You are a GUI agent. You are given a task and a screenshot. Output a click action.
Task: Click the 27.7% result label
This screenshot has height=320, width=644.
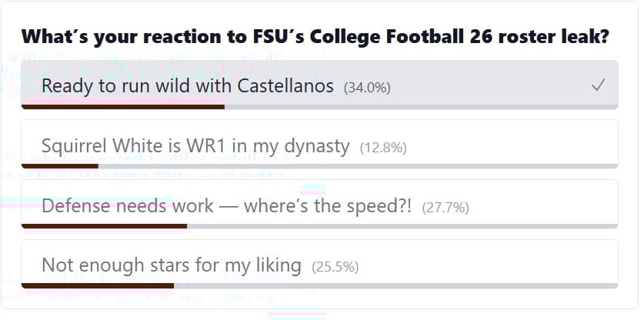tap(445, 207)
